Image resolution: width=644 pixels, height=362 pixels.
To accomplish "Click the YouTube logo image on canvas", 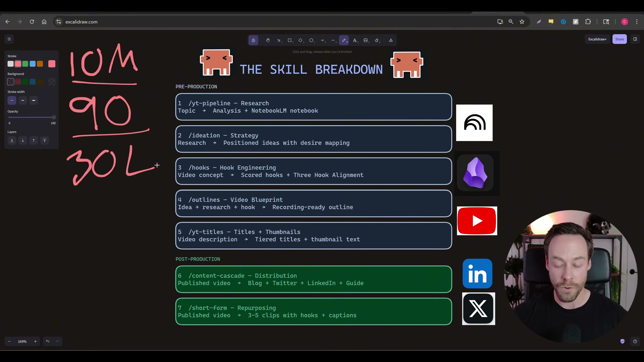I will click(477, 221).
